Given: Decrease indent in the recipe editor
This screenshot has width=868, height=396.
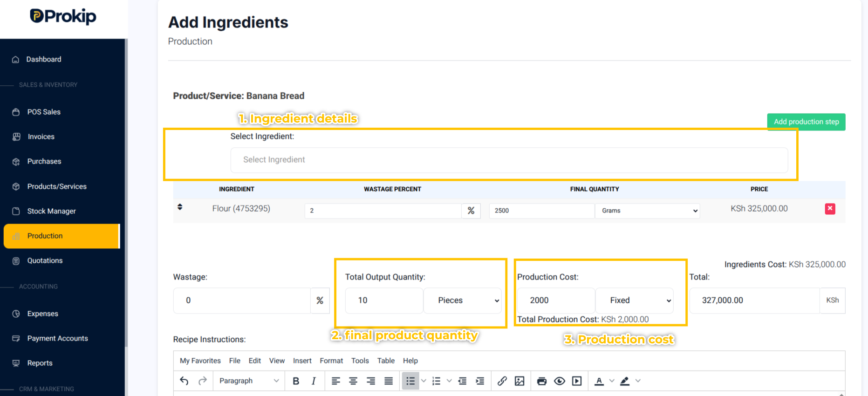Looking at the screenshot, I should (462, 381).
